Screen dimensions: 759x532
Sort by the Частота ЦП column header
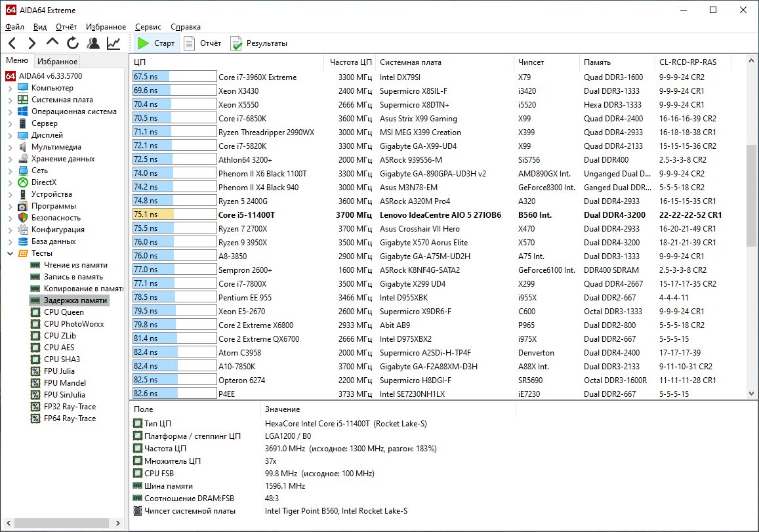tap(350, 62)
